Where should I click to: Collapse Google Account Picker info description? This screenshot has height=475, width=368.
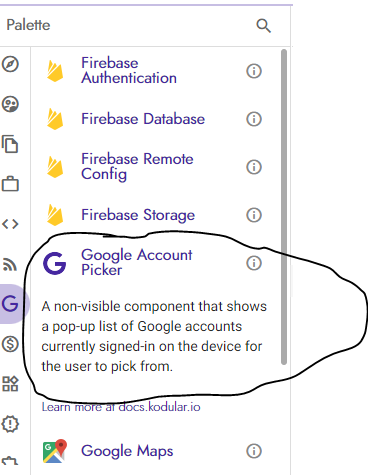(254, 263)
